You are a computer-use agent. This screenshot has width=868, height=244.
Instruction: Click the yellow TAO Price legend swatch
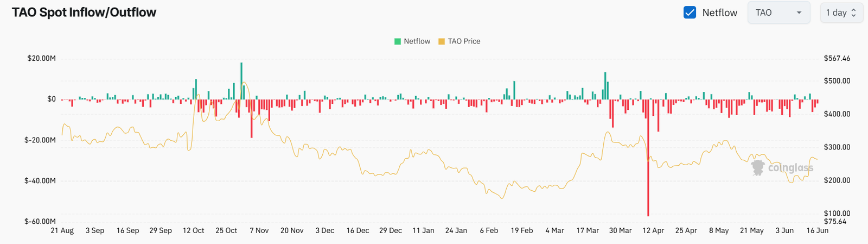[x=442, y=41]
